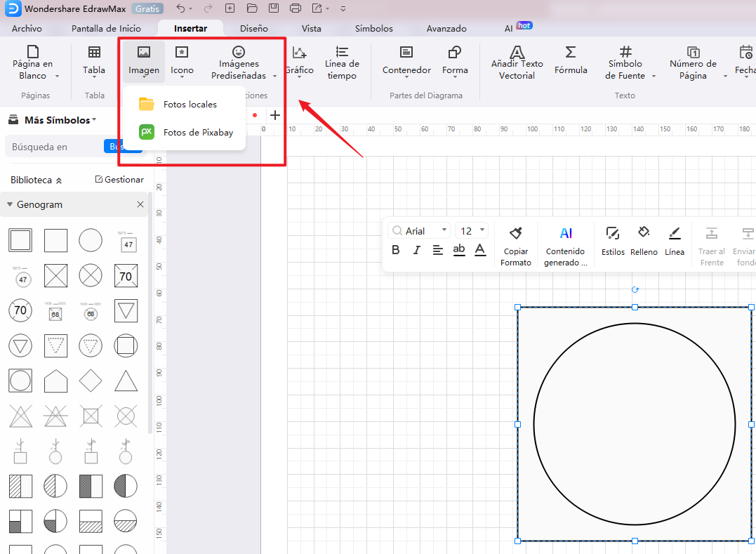Screen dimensions: 756x554
Task: Toggle strikethrough ab formatting
Action: coord(459,250)
